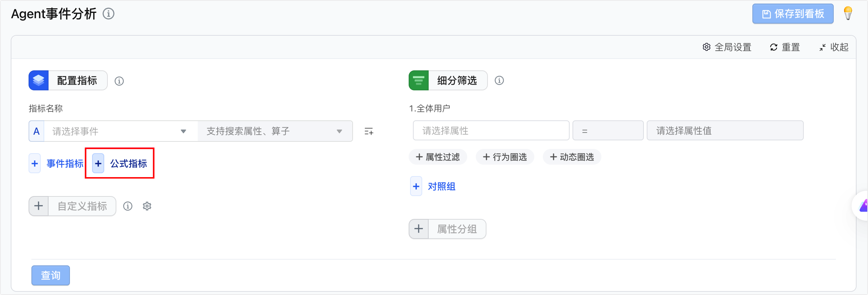Image resolution: width=868 pixels, height=295 pixels.
Task: Click the 重置 reset button
Action: click(x=785, y=47)
